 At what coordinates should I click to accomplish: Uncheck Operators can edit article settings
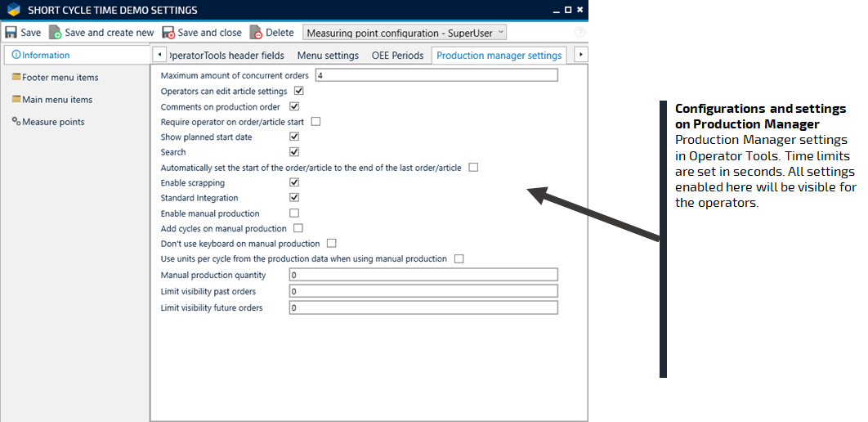(299, 91)
